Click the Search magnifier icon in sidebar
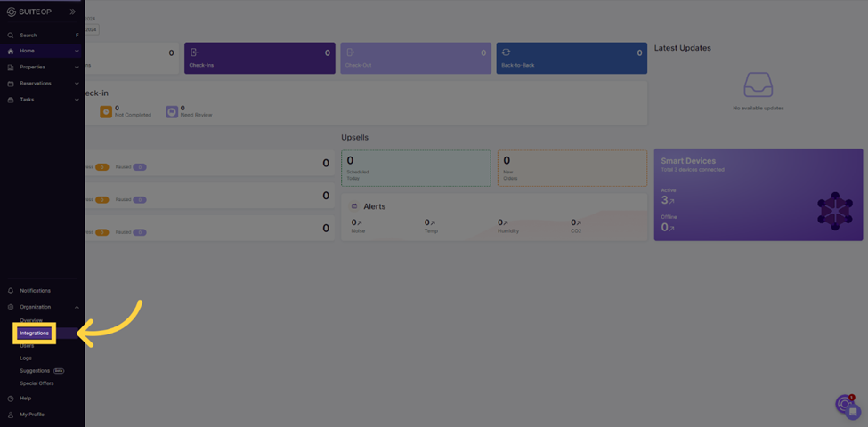This screenshot has width=868, height=427. [11, 36]
